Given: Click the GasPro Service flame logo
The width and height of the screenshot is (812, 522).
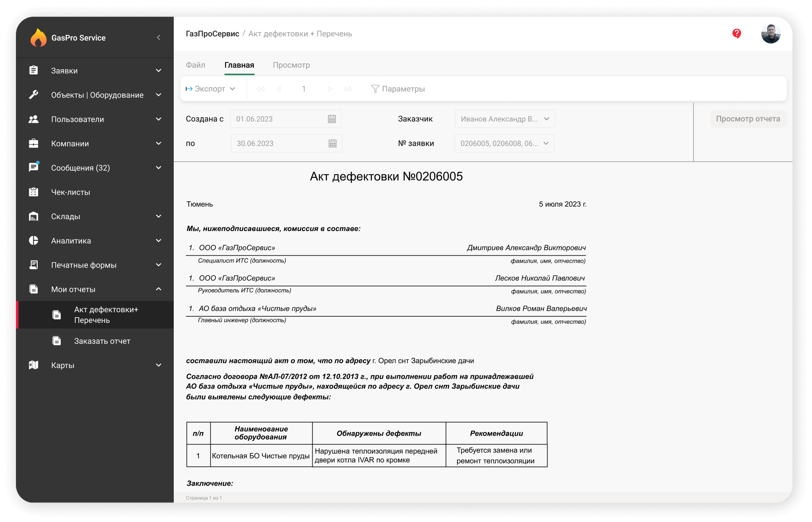Looking at the screenshot, I should tap(39, 38).
